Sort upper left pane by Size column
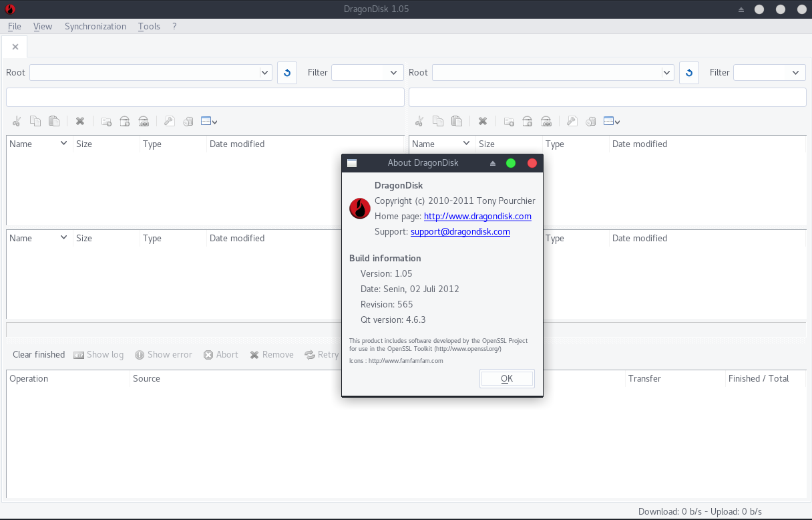 coord(106,144)
